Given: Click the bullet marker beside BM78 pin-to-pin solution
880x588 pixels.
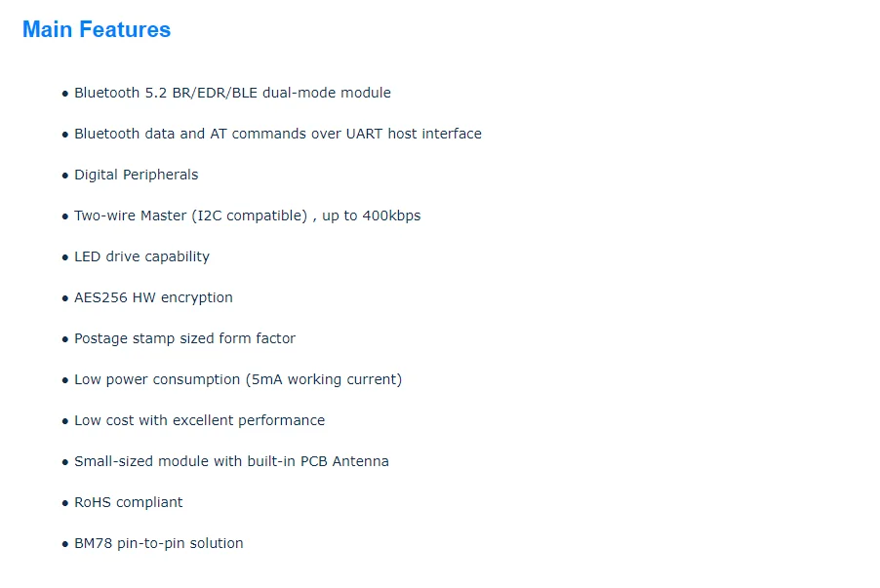Looking at the screenshot, I should tap(65, 545).
